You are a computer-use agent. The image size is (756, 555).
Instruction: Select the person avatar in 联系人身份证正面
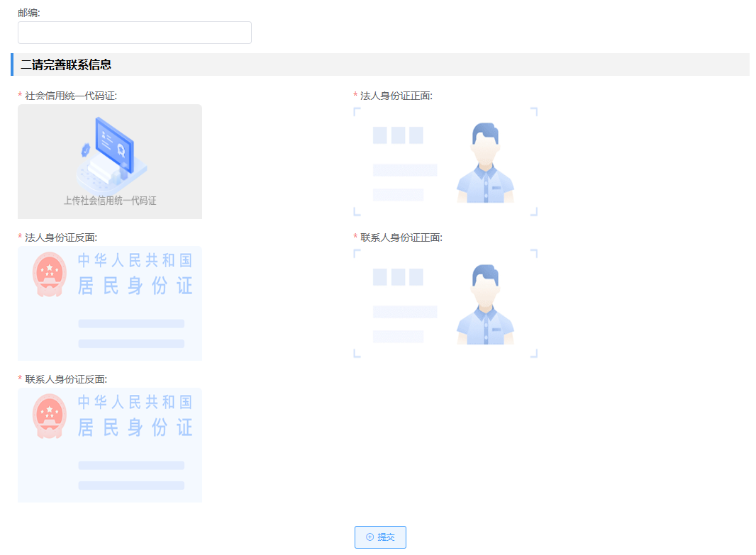(x=485, y=305)
